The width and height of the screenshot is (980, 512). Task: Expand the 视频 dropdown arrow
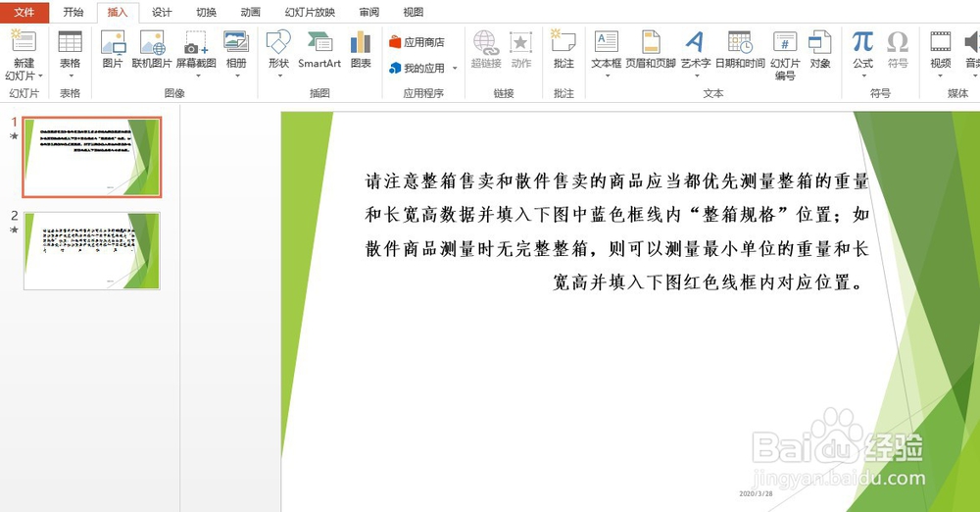tap(940, 76)
